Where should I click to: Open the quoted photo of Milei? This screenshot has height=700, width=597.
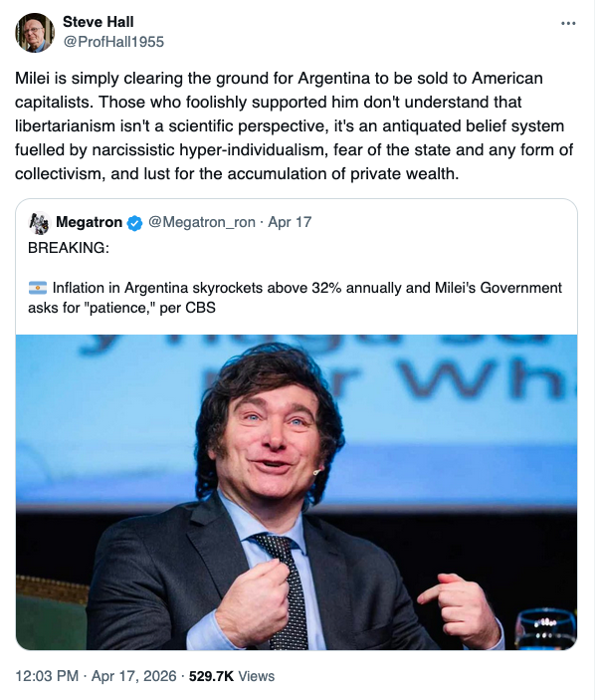pos(296,492)
